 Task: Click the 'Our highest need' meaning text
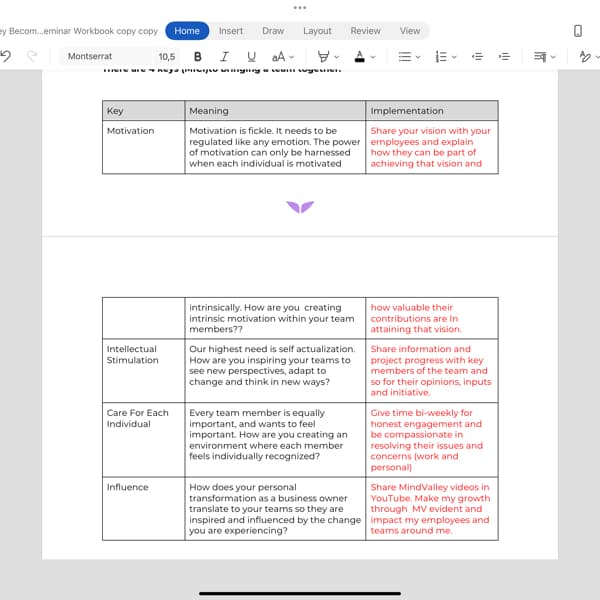pos(272,365)
